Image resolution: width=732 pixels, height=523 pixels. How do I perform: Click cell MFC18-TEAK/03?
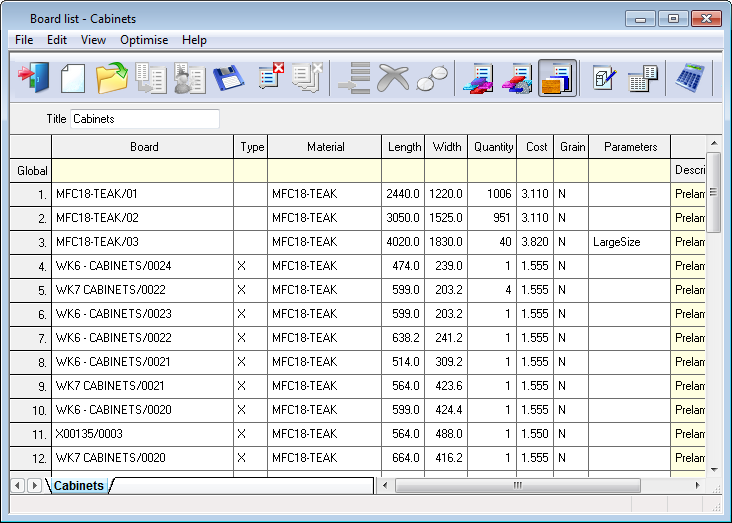tap(143, 242)
